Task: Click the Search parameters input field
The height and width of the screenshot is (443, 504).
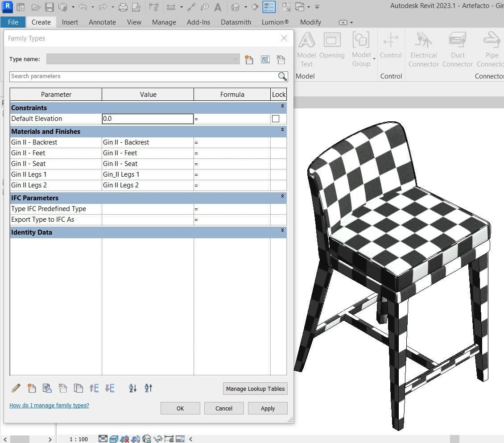Action: pyautogui.click(x=143, y=76)
